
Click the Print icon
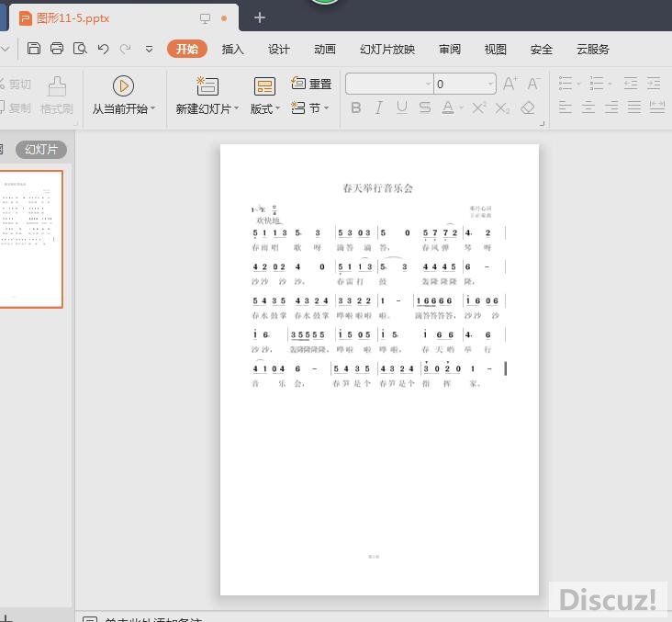pos(57,49)
